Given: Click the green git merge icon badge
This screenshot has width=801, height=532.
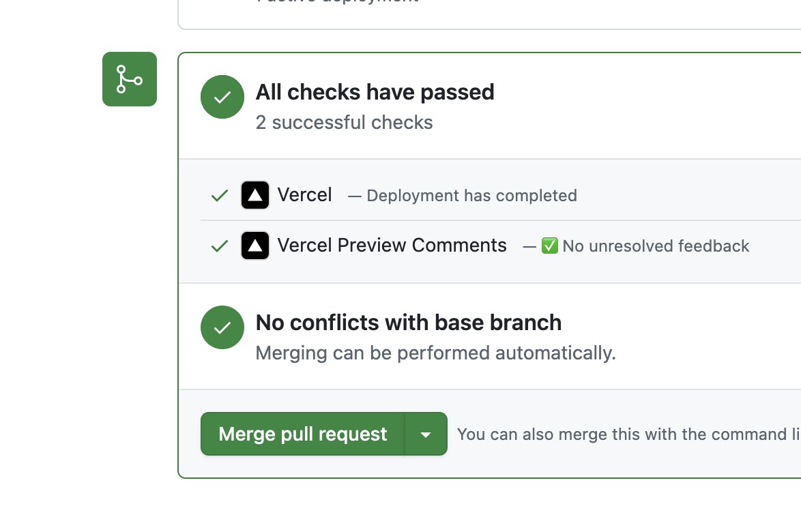Looking at the screenshot, I should [x=129, y=79].
